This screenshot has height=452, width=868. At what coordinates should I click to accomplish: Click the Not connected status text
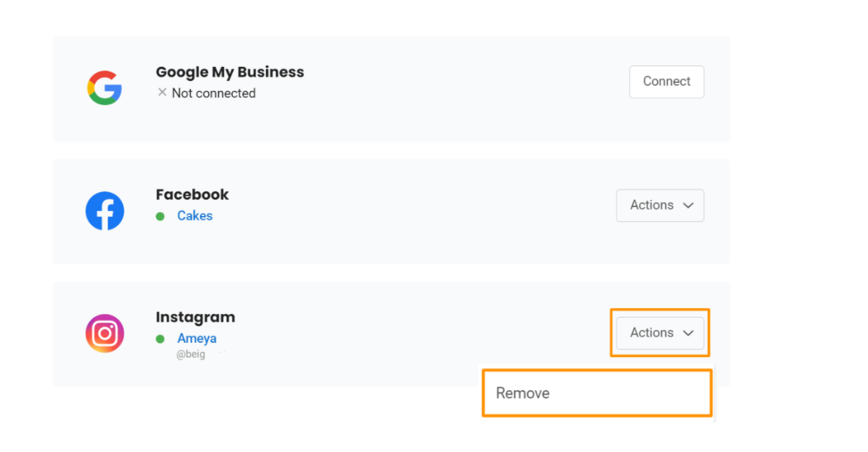tap(213, 93)
